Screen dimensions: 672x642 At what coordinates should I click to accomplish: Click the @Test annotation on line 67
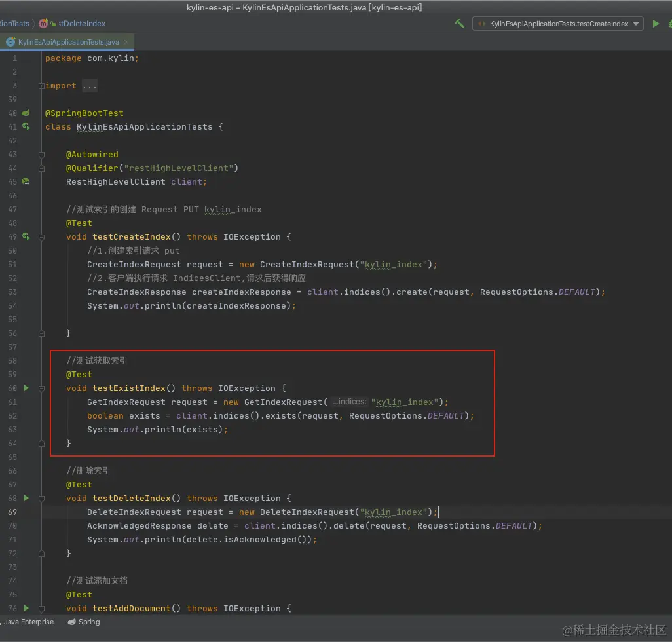point(79,484)
